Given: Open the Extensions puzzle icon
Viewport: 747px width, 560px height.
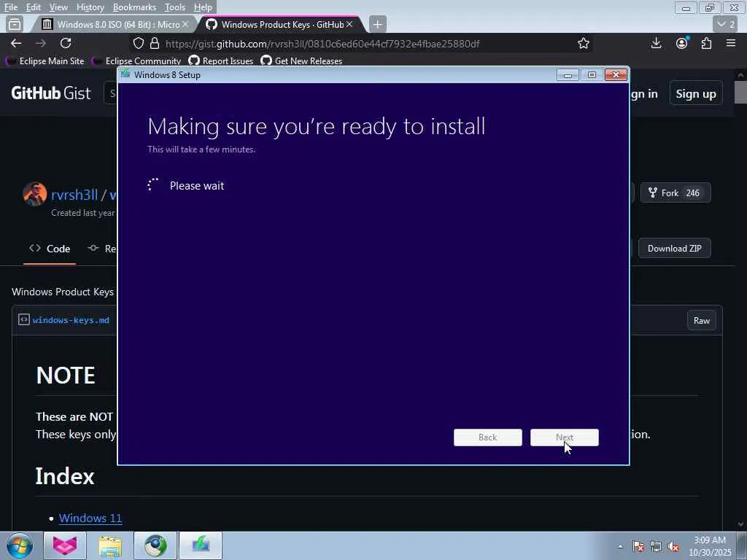Looking at the screenshot, I should [706, 43].
